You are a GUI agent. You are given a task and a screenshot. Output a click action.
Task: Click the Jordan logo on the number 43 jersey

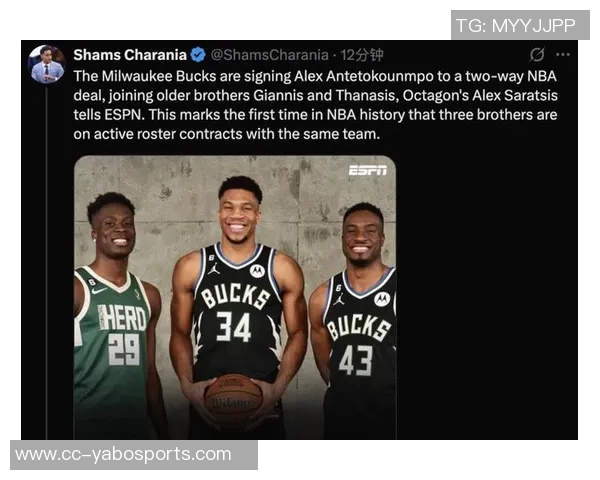pyautogui.click(x=338, y=299)
